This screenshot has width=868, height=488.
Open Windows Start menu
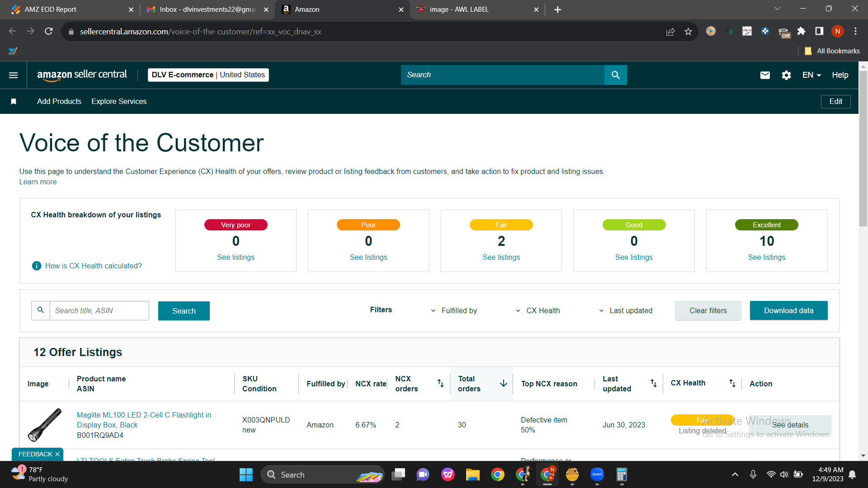pyautogui.click(x=246, y=474)
